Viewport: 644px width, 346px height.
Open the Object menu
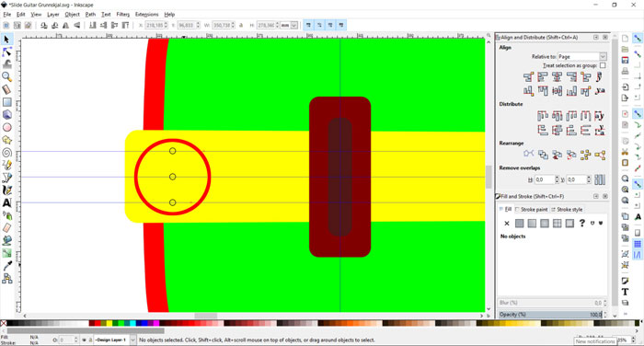point(73,15)
